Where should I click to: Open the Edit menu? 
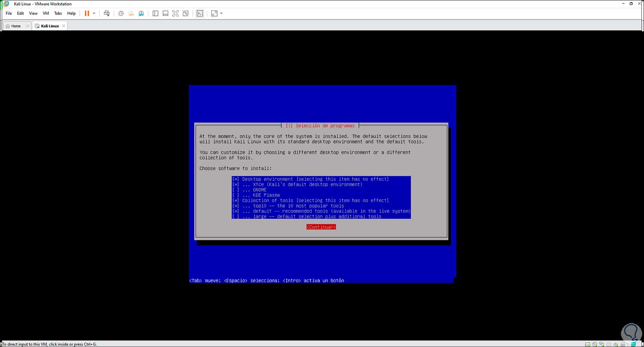(21, 13)
